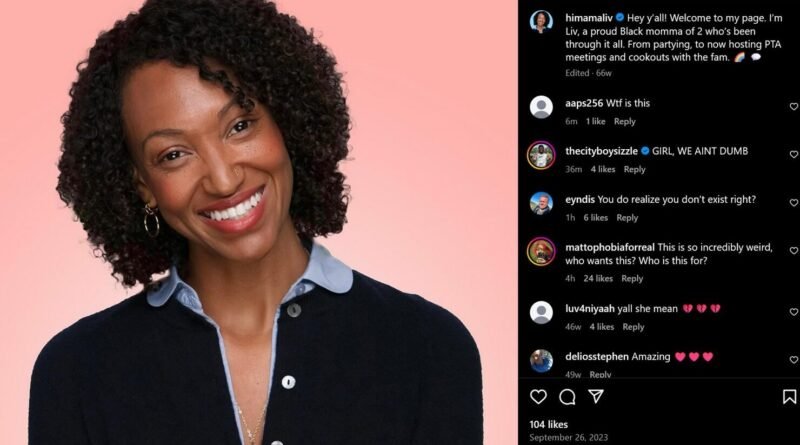Like mattophobiaforreal's comment heart
The width and height of the screenshot is (800, 445).
[794, 251]
